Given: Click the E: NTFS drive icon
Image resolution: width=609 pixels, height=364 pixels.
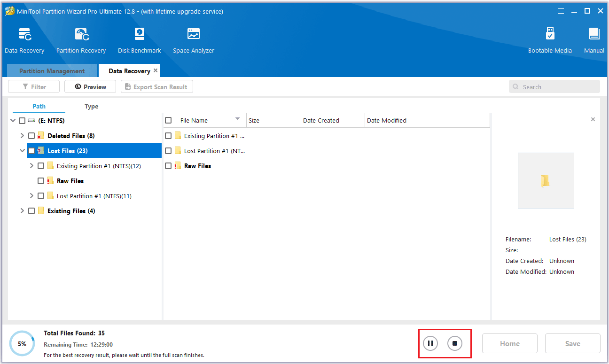Looking at the screenshot, I should (31, 121).
